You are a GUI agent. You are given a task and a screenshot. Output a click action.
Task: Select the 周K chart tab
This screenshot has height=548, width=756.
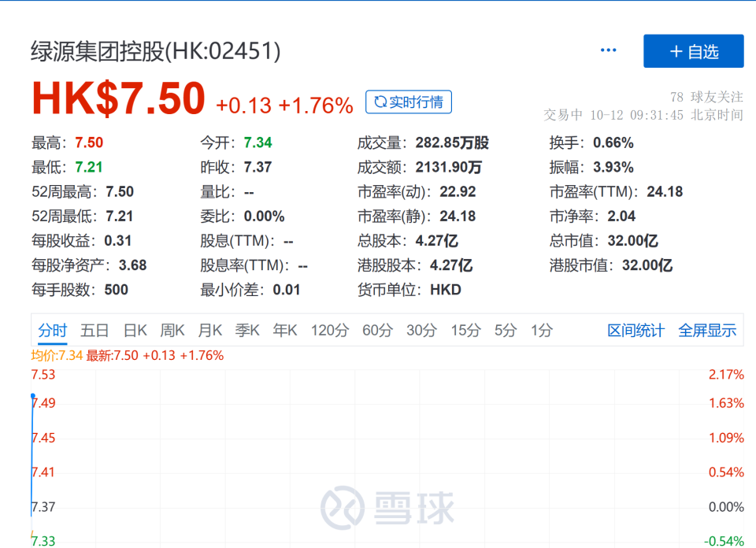[x=172, y=331]
